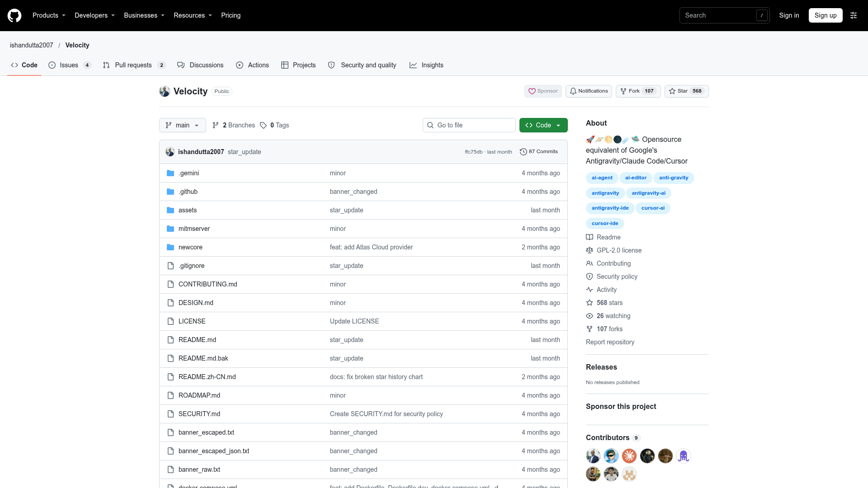Switch to the Pull requests tab

click(x=134, y=65)
